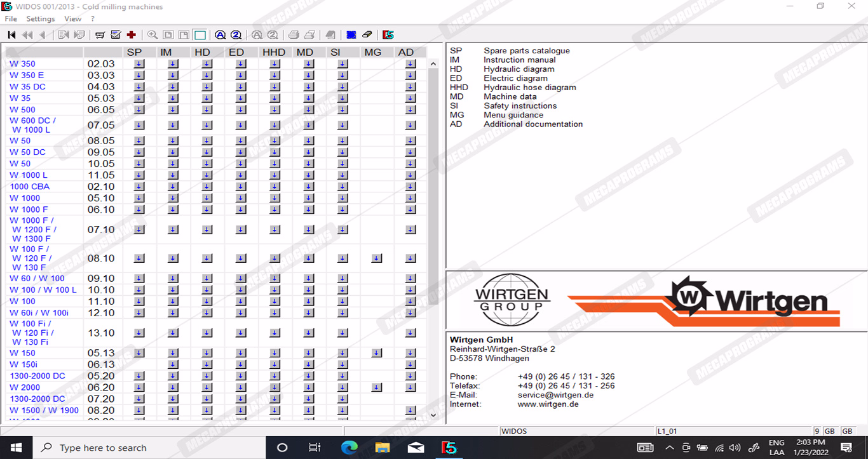The height and width of the screenshot is (459, 868).
Task: Open spare parts catalogue for W 60i / W 100i
Action: pos(139,313)
